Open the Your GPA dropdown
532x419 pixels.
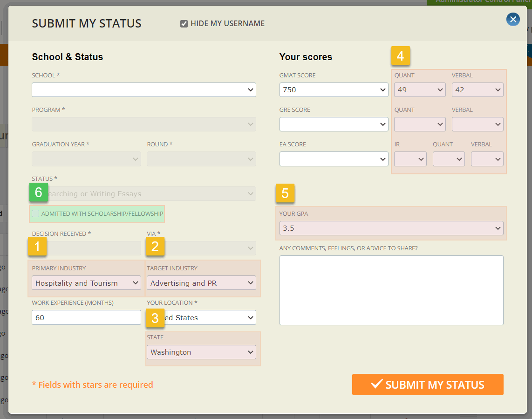pyautogui.click(x=391, y=228)
